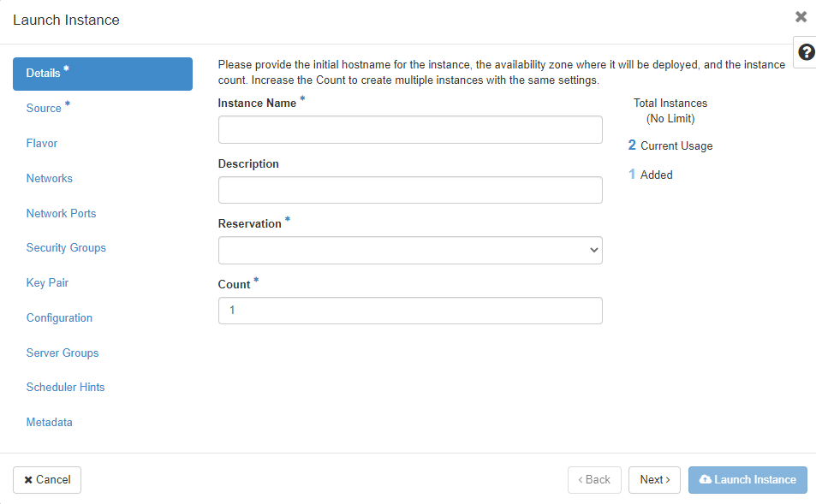
Task: Select the Details tab
Action: pos(103,74)
